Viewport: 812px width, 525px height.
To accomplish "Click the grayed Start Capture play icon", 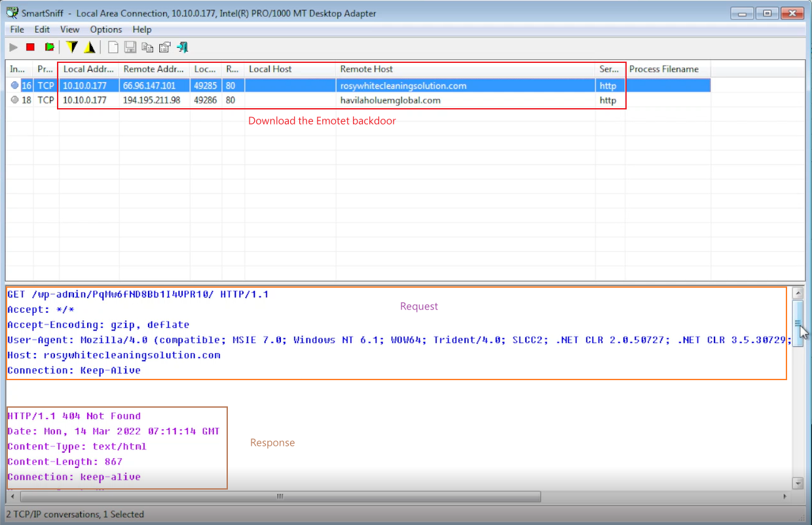I will [x=13, y=47].
